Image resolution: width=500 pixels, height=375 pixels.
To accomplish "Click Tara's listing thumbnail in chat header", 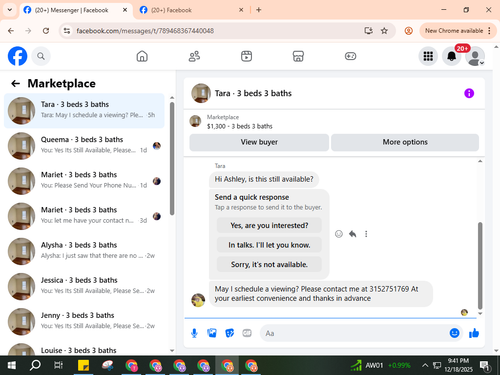I will [x=201, y=93].
